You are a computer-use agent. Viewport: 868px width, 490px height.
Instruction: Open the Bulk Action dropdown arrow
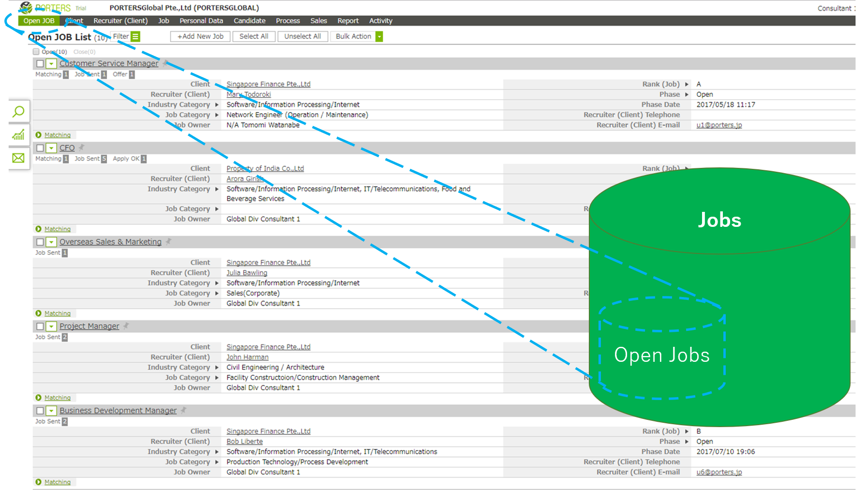click(379, 36)
